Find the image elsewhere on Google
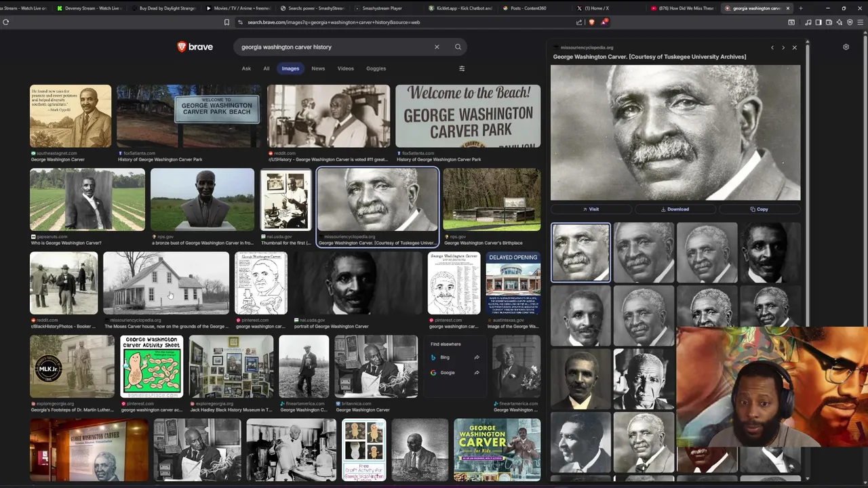Screen dimensions: 868x488 (454, 372)
